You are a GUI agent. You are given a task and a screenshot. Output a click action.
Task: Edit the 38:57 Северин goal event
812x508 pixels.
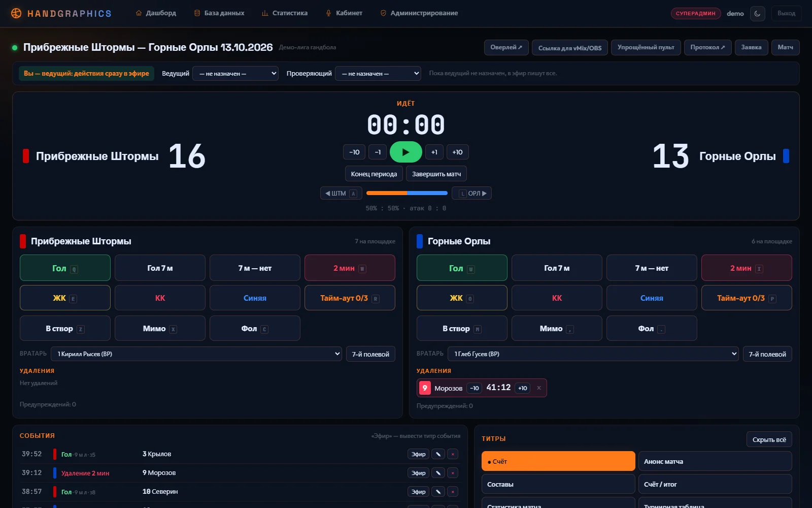coord(438,492)
